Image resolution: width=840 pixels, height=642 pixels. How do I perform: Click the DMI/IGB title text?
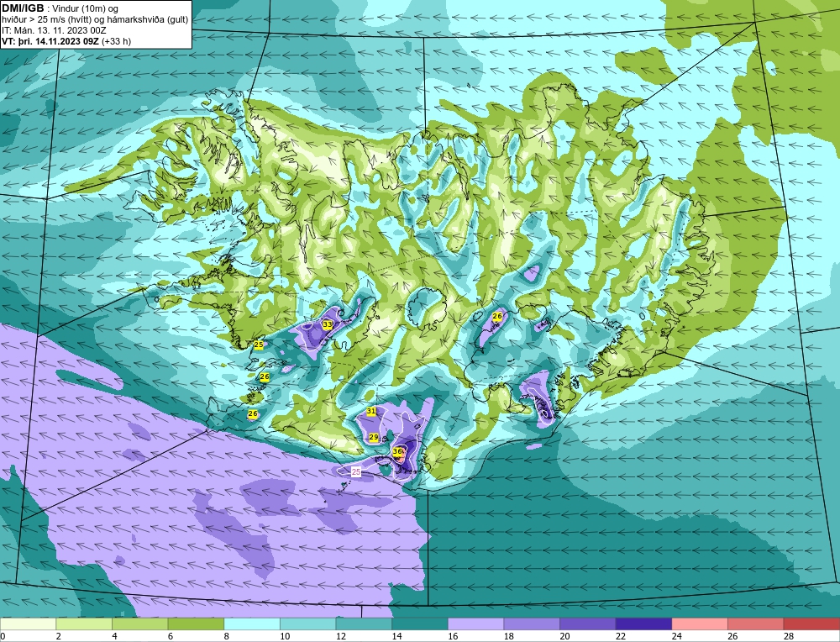pos(23,8)
